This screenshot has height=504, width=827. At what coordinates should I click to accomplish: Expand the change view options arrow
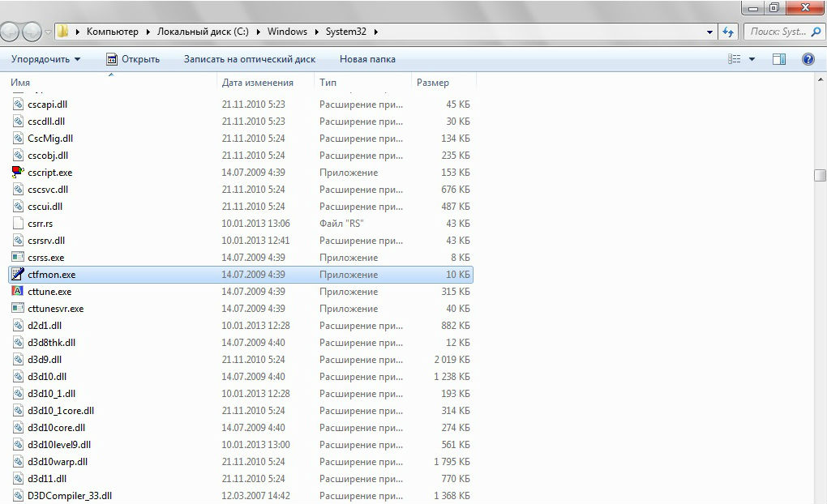point(752,59)
